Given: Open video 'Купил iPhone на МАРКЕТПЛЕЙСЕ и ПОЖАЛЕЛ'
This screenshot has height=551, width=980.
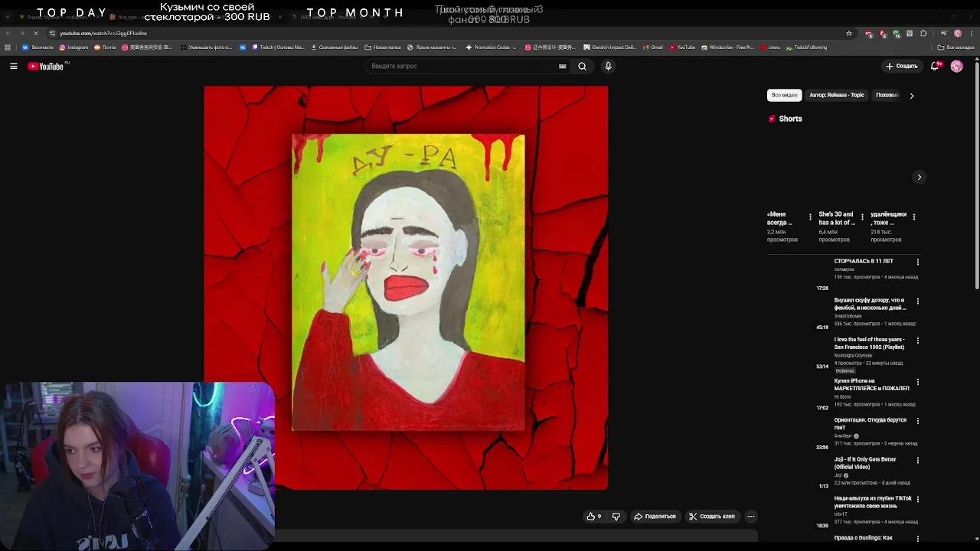Looking at the screenshot, I should click(872, 384).
